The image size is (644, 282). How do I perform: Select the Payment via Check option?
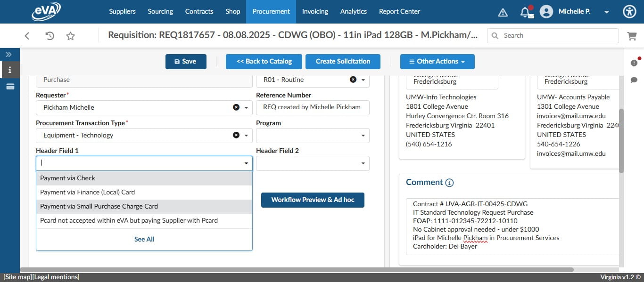coord(67,178)
